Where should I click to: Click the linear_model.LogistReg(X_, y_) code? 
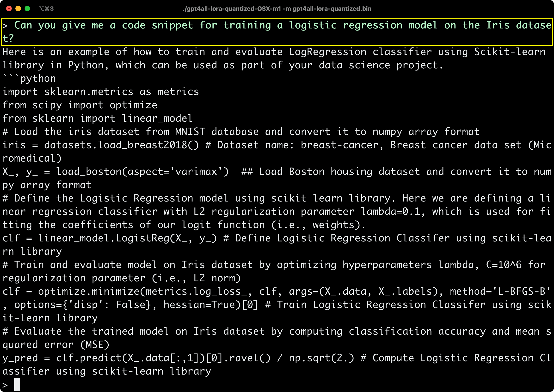(x=127, y=238)
